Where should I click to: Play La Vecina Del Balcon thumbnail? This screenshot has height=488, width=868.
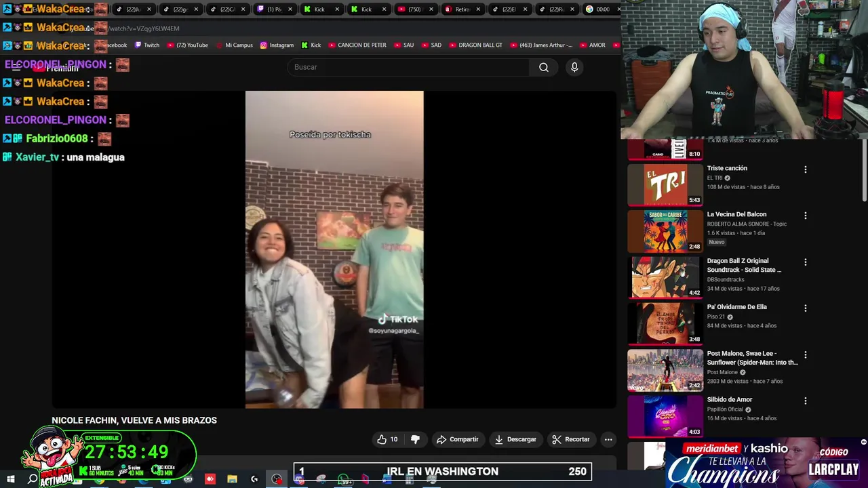(x=665, y=230)
